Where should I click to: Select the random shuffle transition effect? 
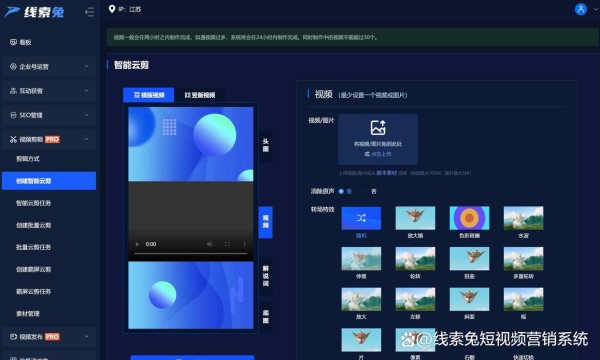tap(361, 218)
